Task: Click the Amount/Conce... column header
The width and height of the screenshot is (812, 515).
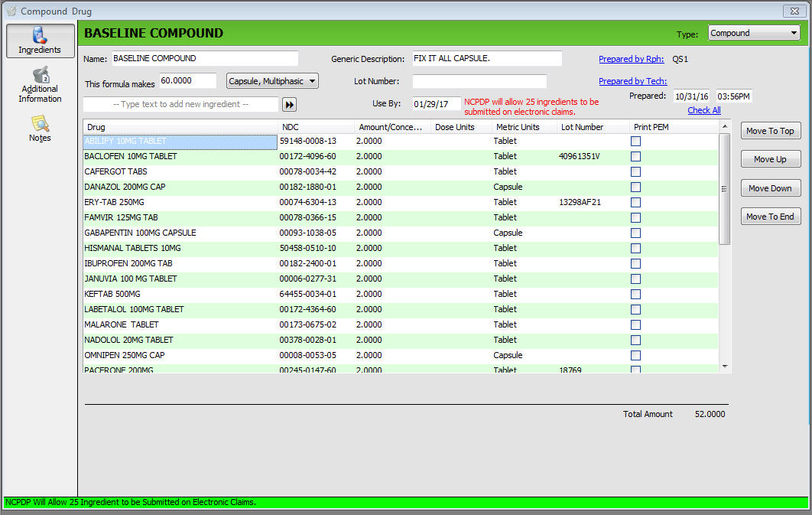Action: (x=392, y=127)
